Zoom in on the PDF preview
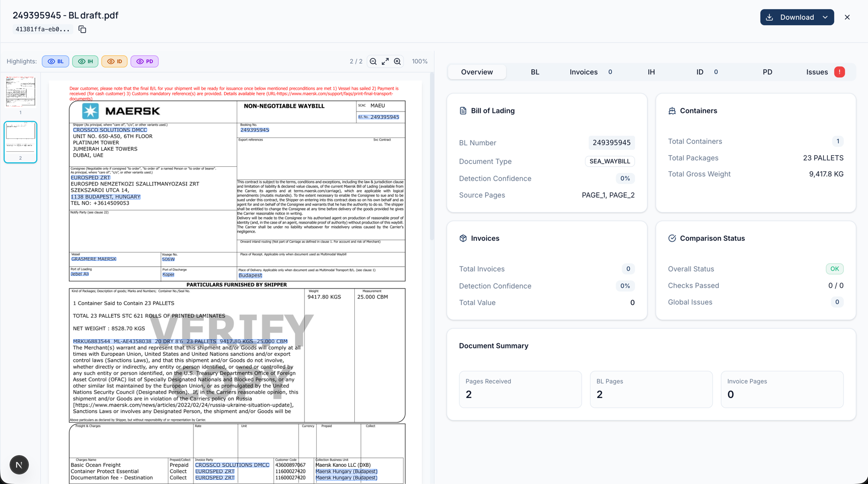This screenshot has height=484, width=868. pos(398,61)
